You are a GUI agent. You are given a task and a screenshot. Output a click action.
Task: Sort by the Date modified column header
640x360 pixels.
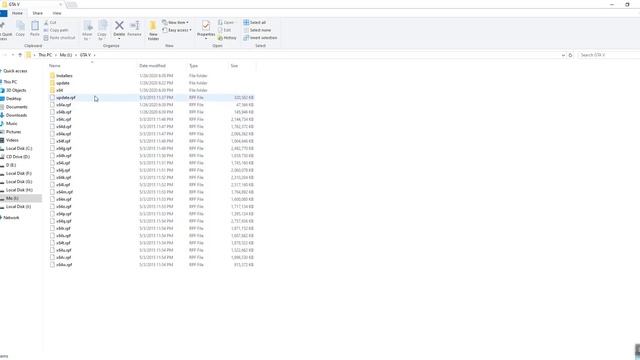[152, 66]
